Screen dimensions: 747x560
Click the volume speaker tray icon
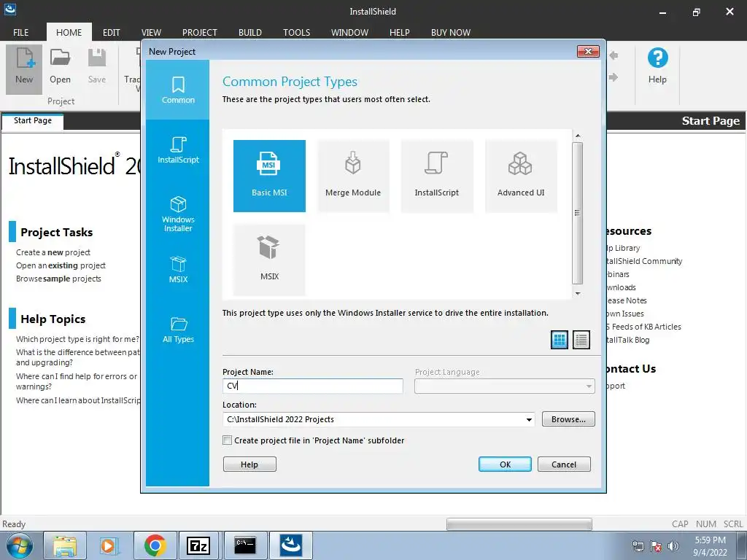pos(673,545)
